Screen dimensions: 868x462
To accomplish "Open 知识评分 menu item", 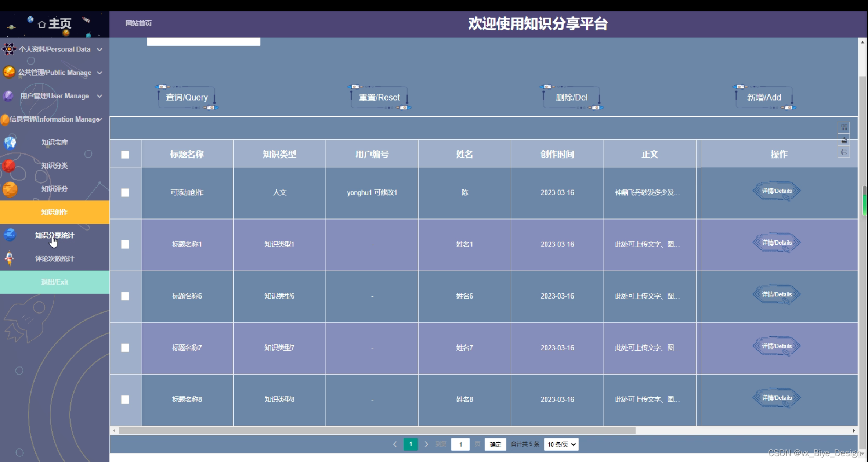I will 55,189.
